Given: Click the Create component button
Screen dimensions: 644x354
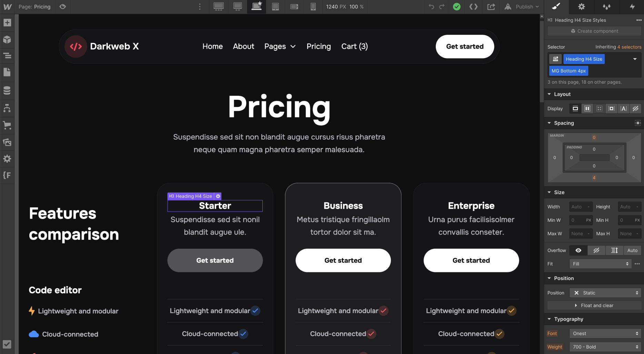Looking at the screenshot, I should click(594, 31).
